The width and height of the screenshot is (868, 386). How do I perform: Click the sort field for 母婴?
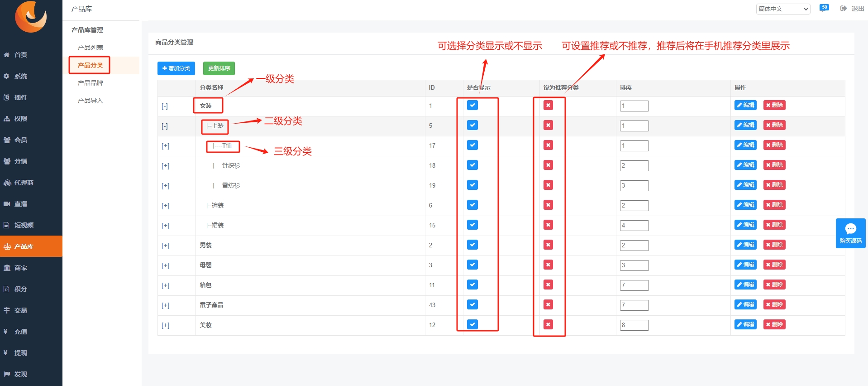pyautogui.click(x=634, y=265)
